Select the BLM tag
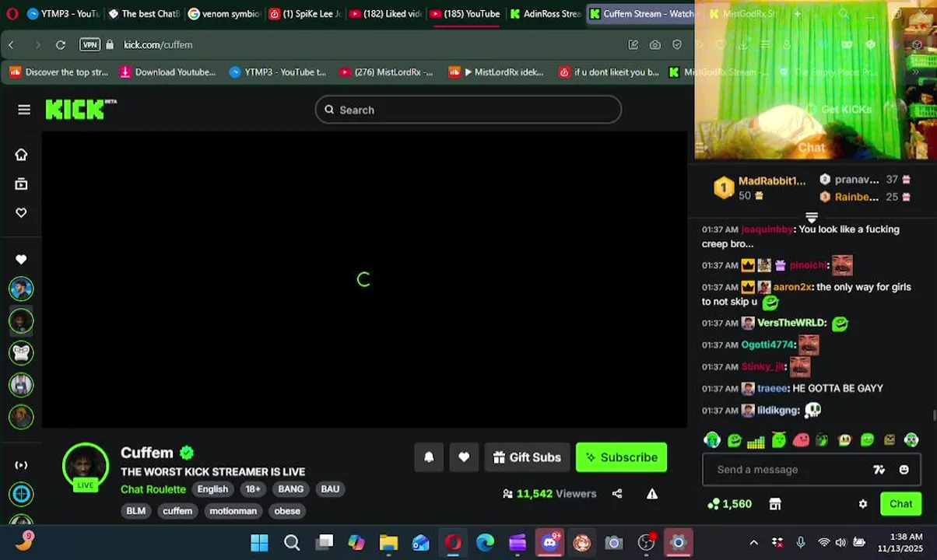The height and width of the screenshot is (560, 937). 136,511
